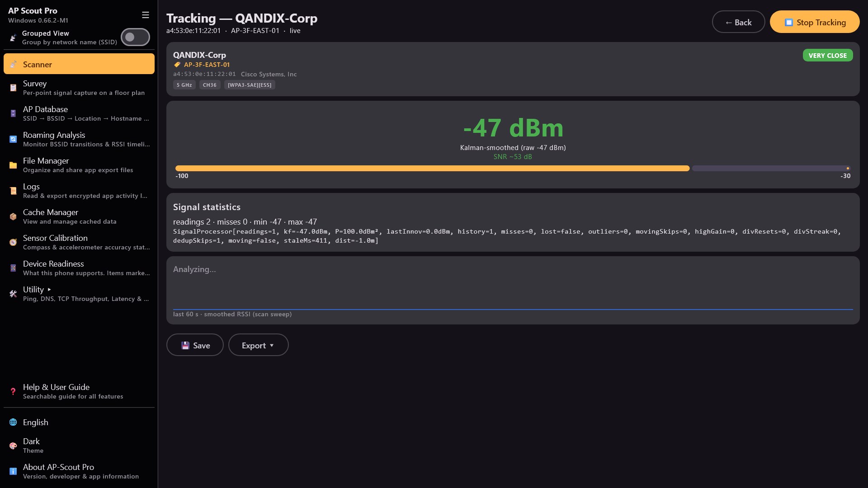Click the 5 GHz band tag

[184, 85]
